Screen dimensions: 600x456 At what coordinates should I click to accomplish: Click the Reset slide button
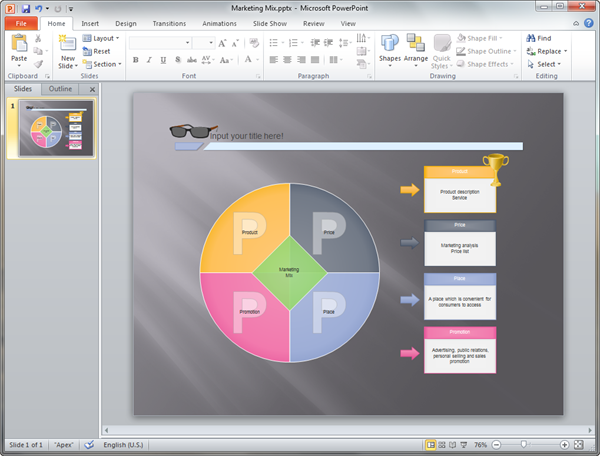coord(97,51)
